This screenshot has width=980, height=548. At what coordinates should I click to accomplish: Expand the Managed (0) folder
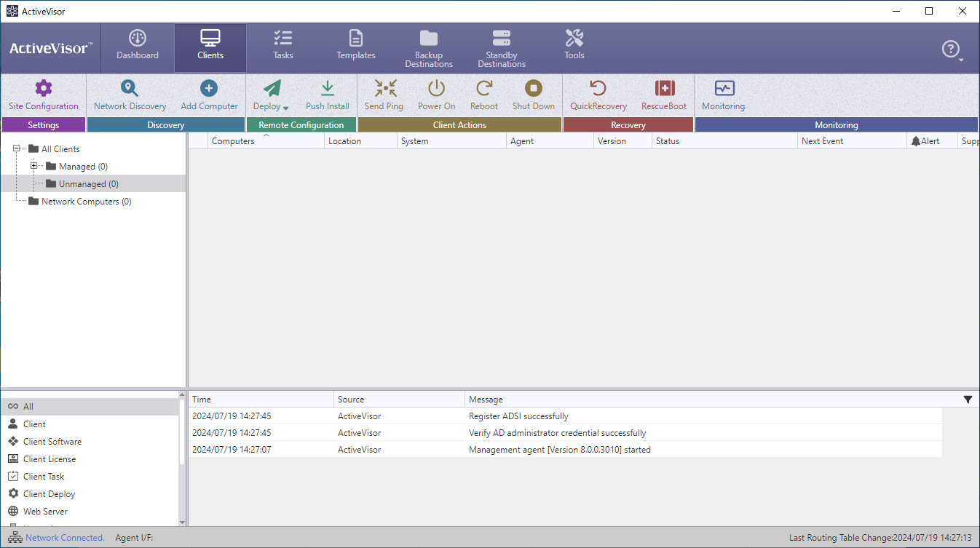(33, 166)
